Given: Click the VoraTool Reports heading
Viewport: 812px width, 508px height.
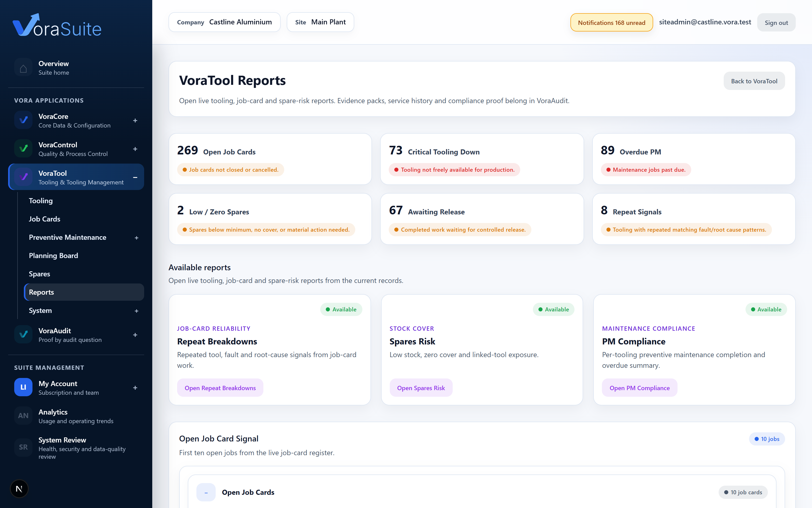Looking at the screenshot, I should (x=232, y=81).
